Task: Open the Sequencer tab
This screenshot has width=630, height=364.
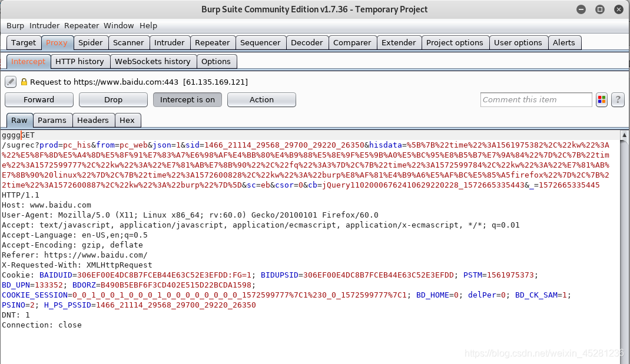Action: (x=260, y=42)
